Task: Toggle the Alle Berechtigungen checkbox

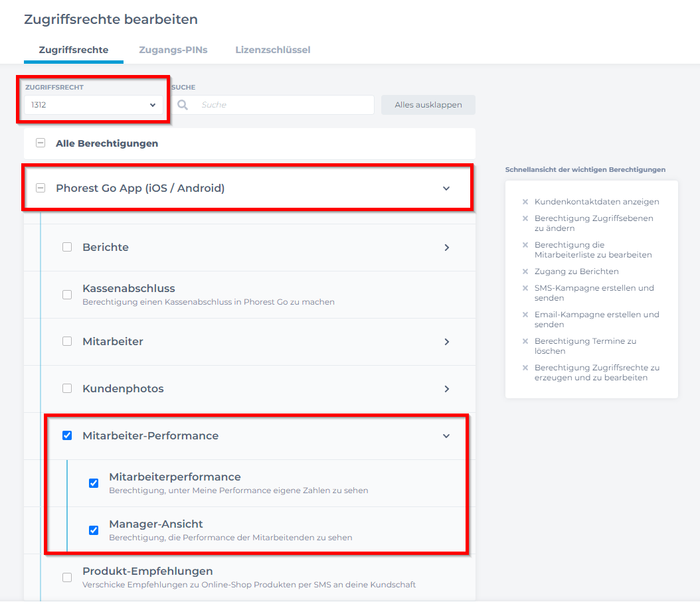Action: pyautogui.click(x=41, y=143)
